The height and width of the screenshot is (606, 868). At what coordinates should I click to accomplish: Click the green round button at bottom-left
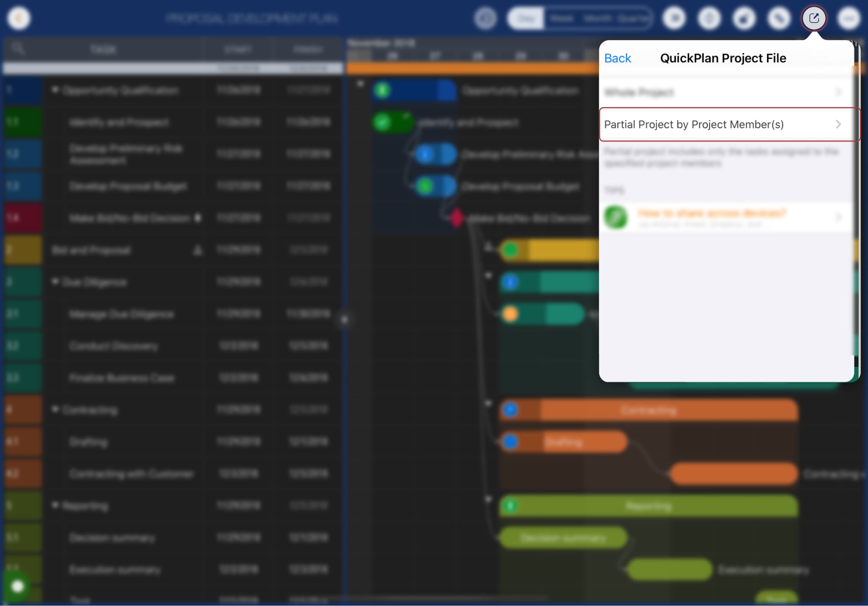[x=17, y=586]
